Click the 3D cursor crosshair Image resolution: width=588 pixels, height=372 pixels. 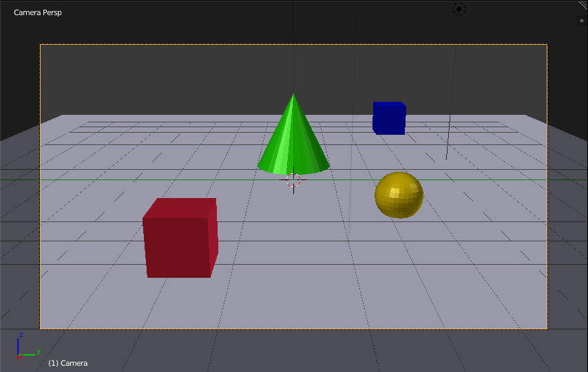[x=293, y=180]
